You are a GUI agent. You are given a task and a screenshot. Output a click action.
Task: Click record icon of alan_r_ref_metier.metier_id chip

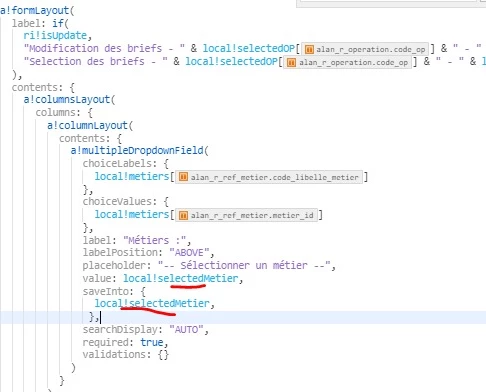click(183, 215)
